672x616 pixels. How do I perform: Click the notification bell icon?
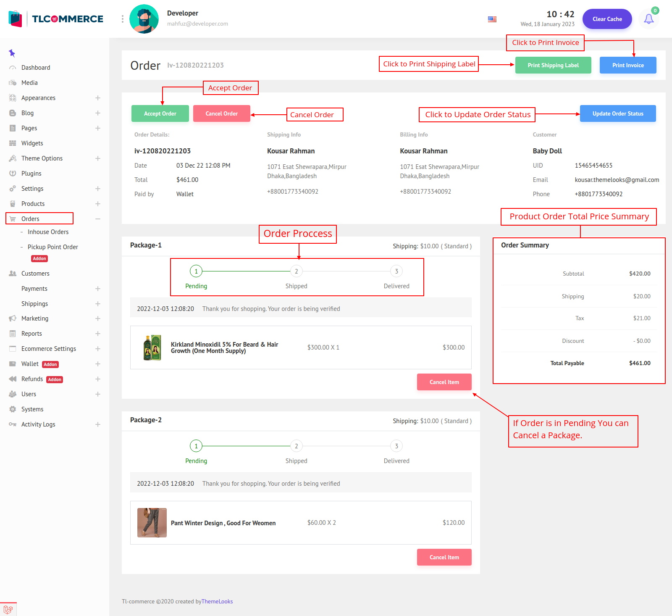648,19
